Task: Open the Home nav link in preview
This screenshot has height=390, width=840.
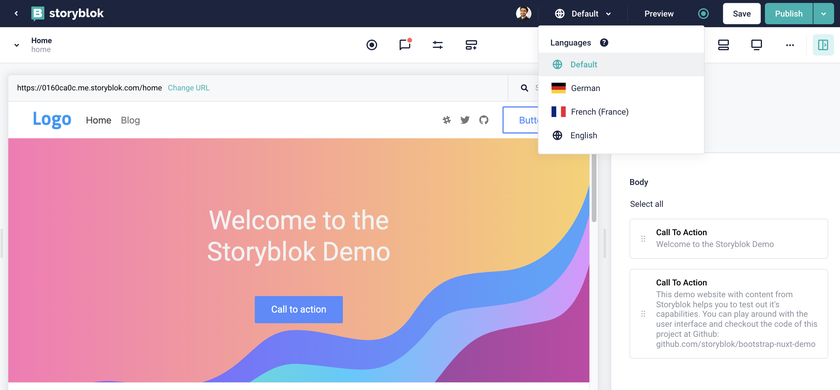Action: [99, 120]
